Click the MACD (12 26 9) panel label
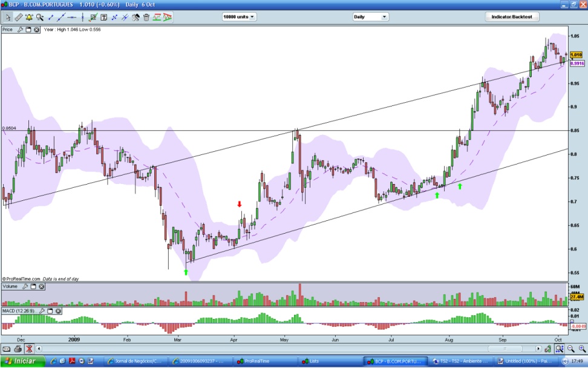588x368 pixels. [x=18, y=311]
